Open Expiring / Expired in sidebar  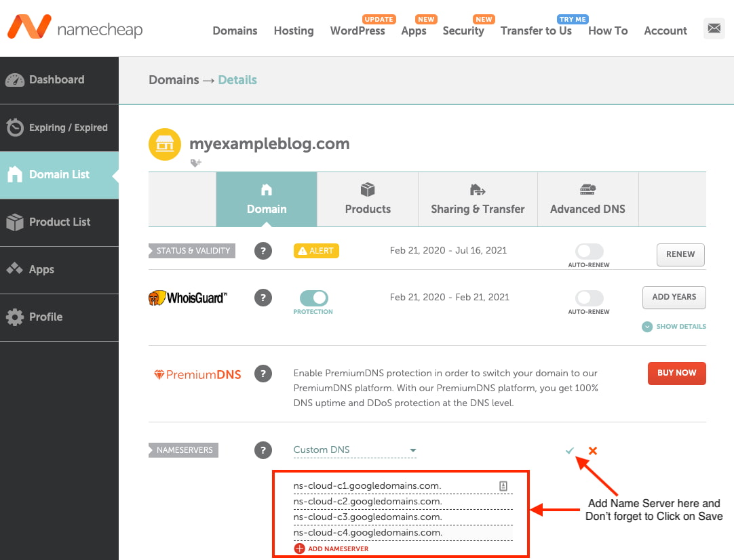point(59,127)
